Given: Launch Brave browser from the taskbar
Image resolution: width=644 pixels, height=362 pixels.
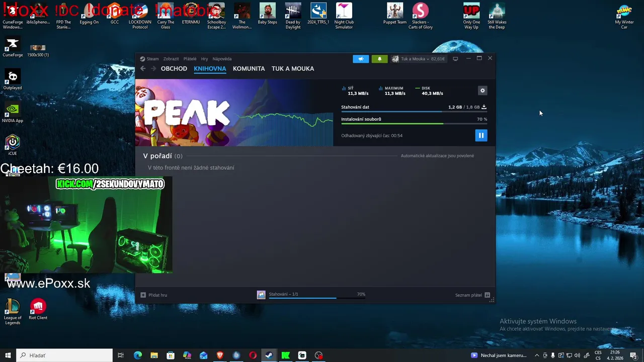Looking at the screenshot, I should [220, 355].
